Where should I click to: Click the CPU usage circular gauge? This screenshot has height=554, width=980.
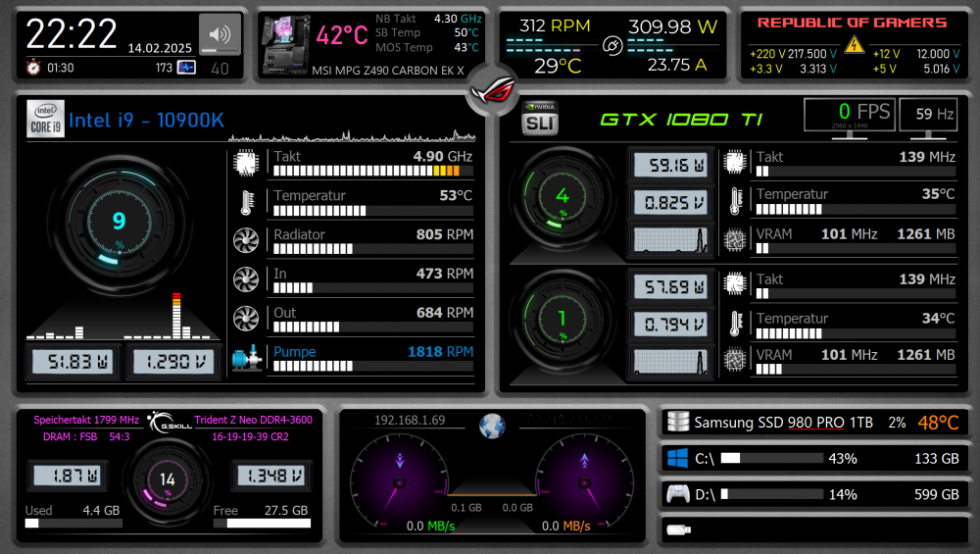pyautogui.click(x=119, y=220)
